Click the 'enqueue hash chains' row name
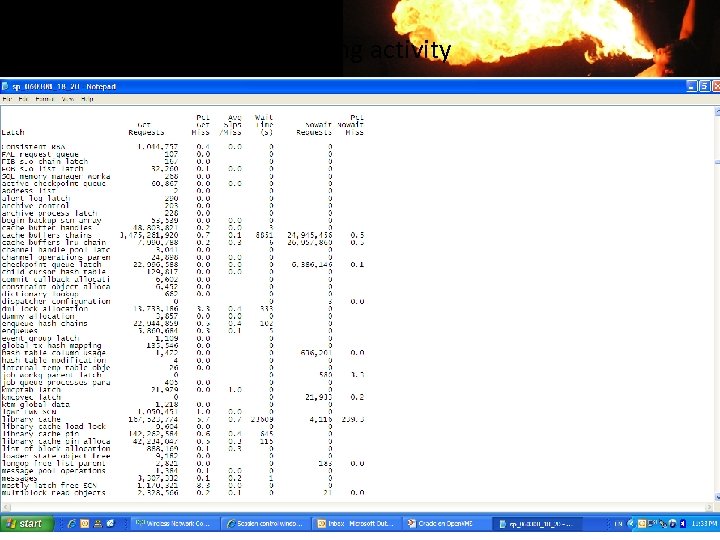This screenshot has width=720, height=540. click(45, 323)
